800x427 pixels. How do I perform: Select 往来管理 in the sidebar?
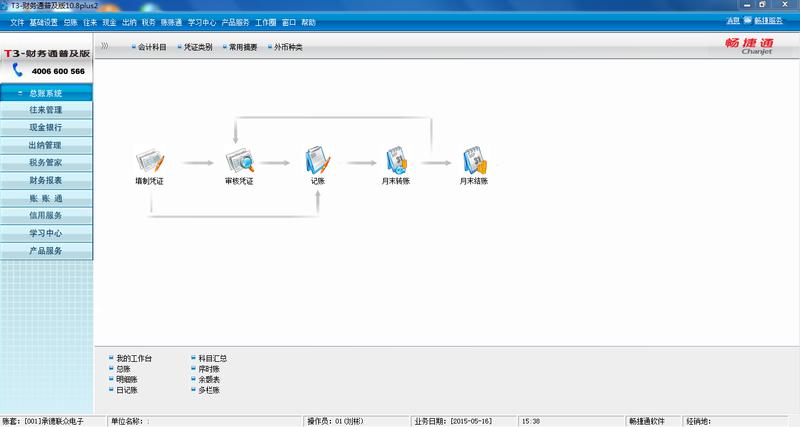pyautogui.click(x=46, y=110)
